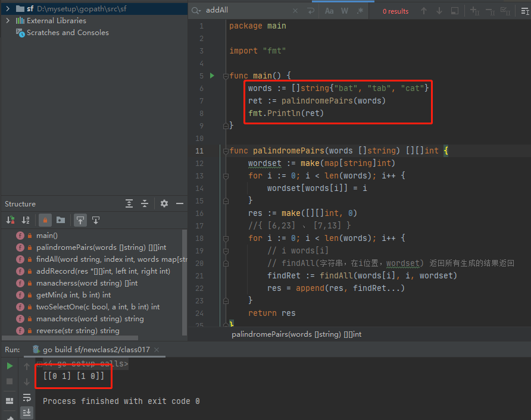This screenshot has height=420, width=531.
Task: Select main() in Structure list
Action: [x=47, y=236]
